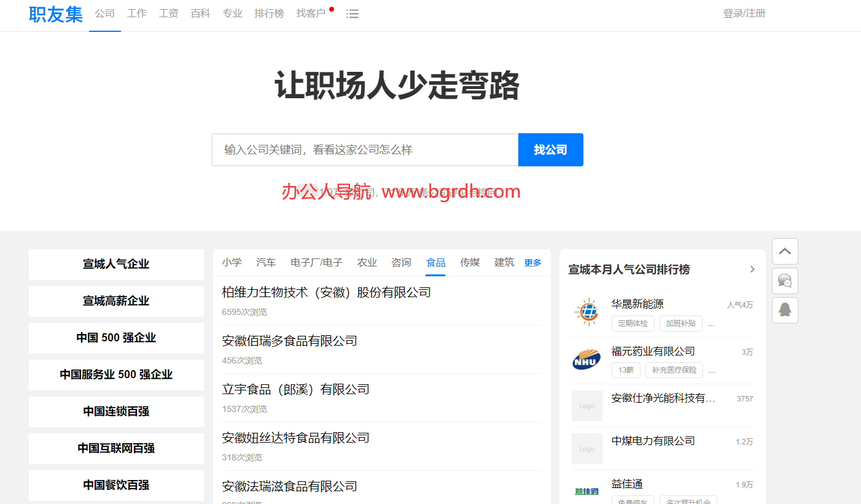Expand extra tags of 华晟新能源 via ellipsis
Viewport: 861px width, 504px height.
711,324
